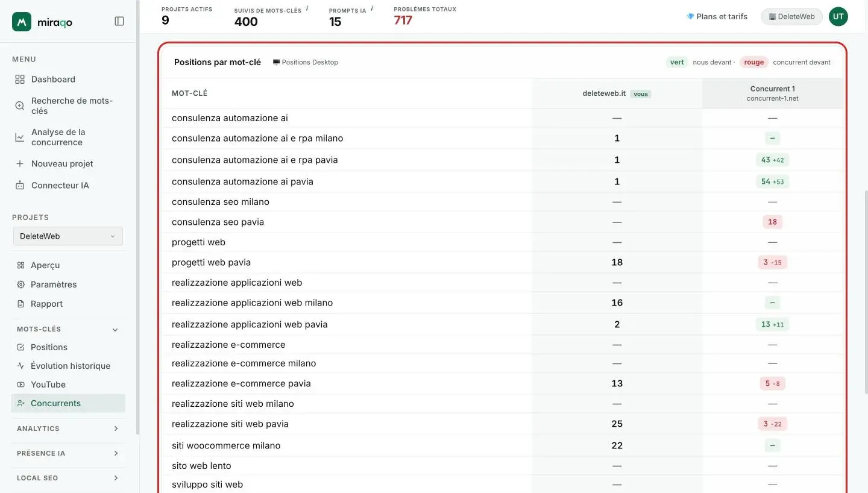The width and height of the screenshot is (868, 493).
Task: Click the Recherche de mots-clés magnifier icon
Action: pyautogui.click(x=20, y=105)
